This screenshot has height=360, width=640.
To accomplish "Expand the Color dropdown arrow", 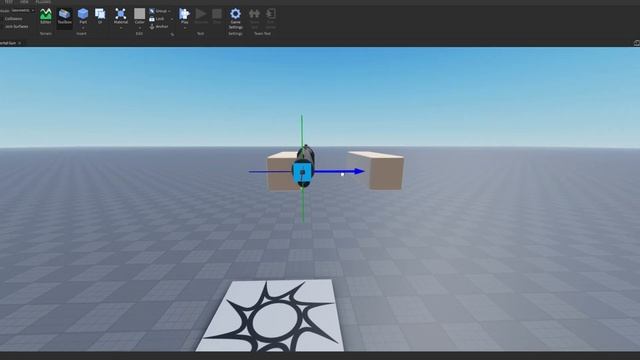I will tap(140, 28).
